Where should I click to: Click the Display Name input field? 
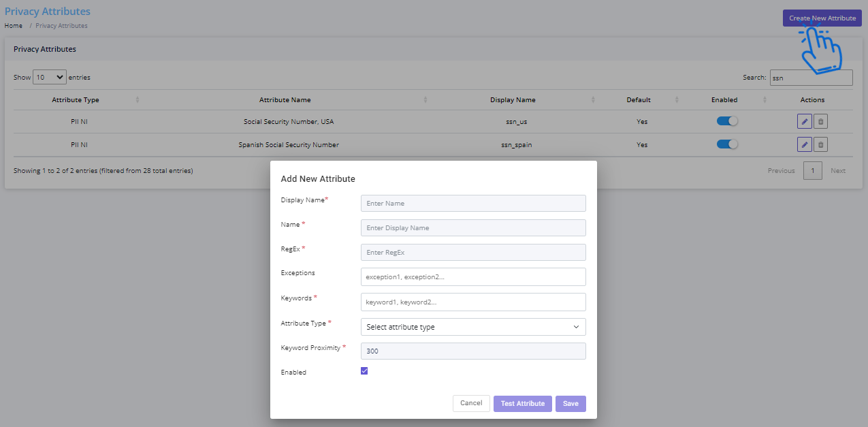(473, 203)
